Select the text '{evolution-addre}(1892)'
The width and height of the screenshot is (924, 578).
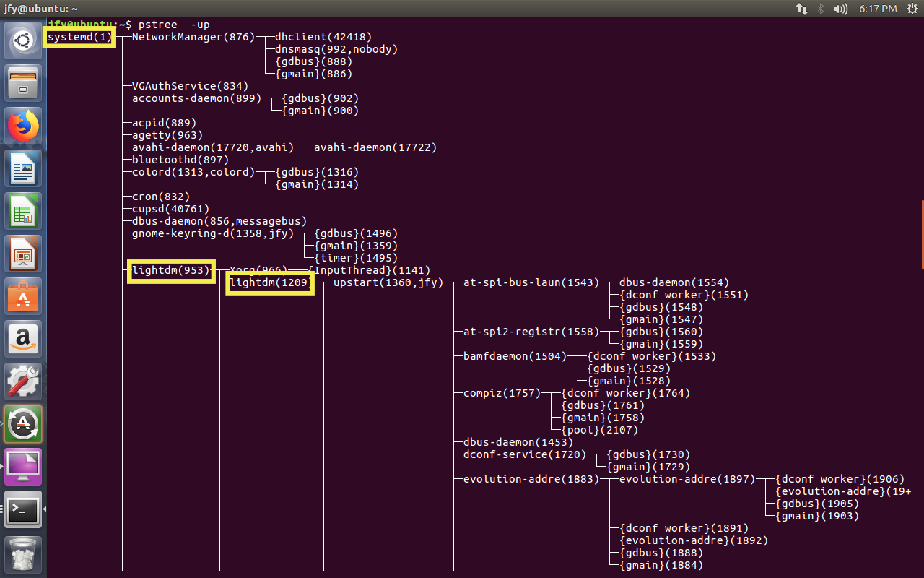[x=693, y=540]
